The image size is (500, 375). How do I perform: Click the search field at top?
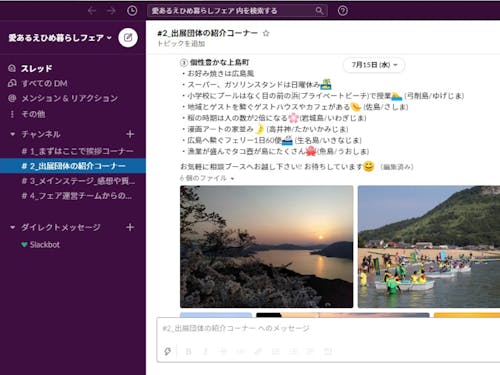click(237, 11)
